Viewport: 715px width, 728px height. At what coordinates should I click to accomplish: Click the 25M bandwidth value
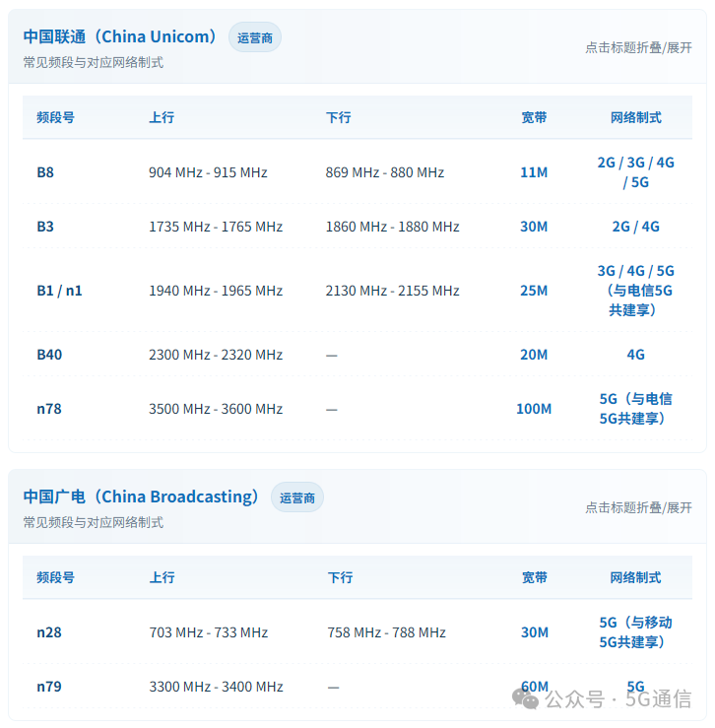pyautogui.click(x=534, y=291)
